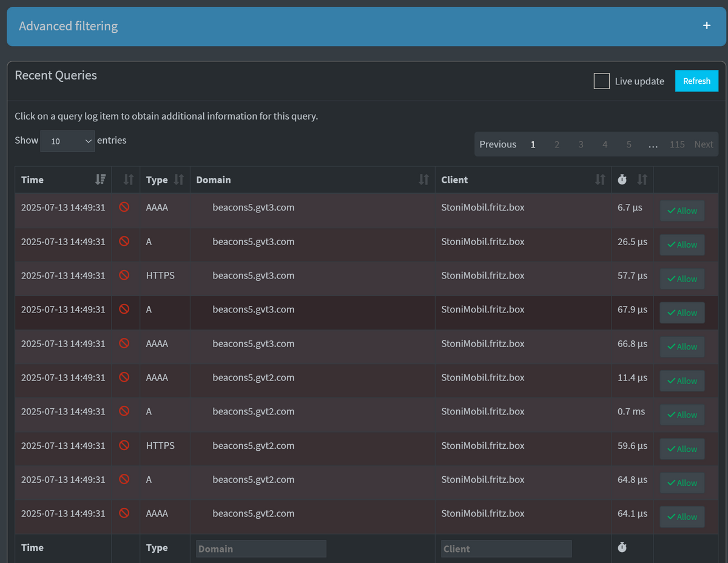
Task: Allow the first beacons5.gvt3.com AAAA query
Action: click(682, 211)
